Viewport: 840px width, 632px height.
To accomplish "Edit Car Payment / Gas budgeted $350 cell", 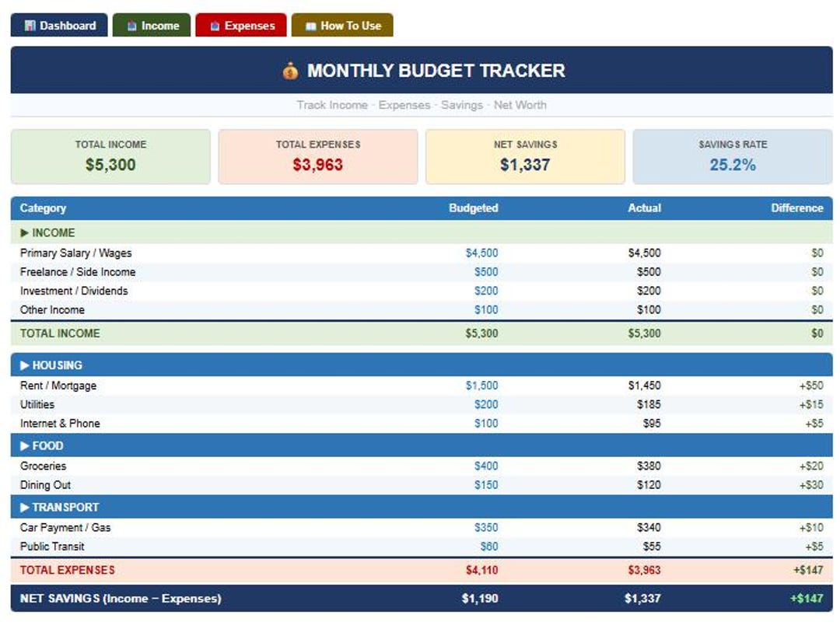I will 486,528.
